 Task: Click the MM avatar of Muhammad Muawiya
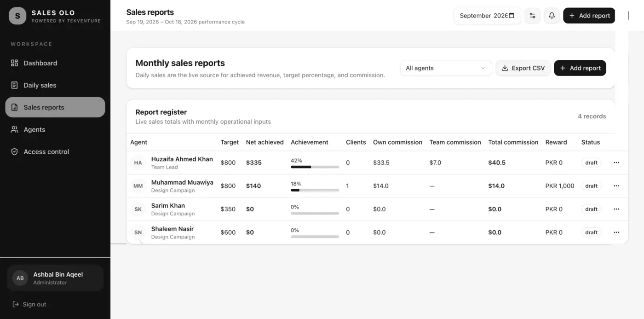coord(138,186)
